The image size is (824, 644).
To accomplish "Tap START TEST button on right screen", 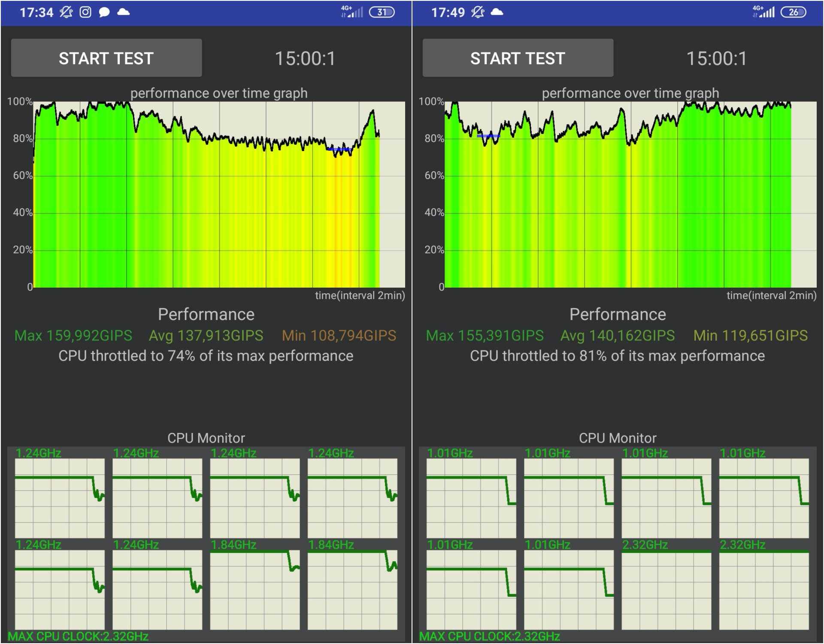I will coord(518,58).
